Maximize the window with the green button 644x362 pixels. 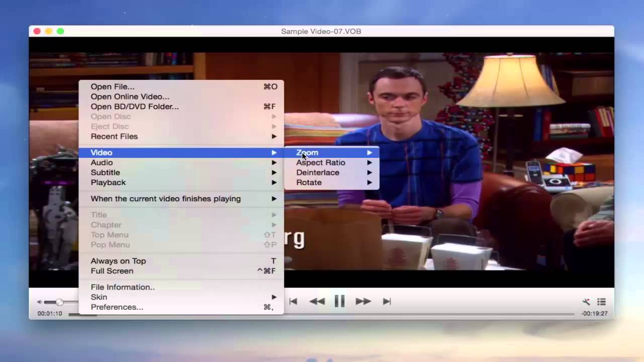60,31
